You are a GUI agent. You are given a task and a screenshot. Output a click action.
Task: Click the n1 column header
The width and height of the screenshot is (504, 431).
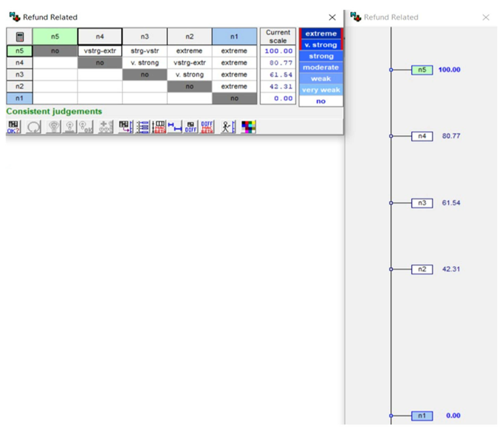pyautogui.click(x=234, y=36)
